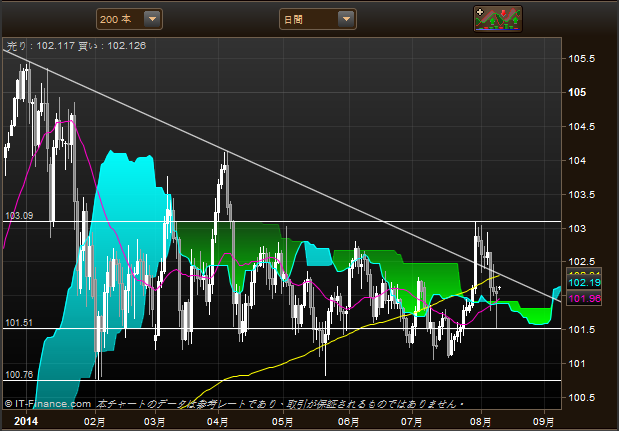Click the magenta 101.98 price tag
Image resolution: width=619 pixels, height=431 pixels.
(x=584, y=298)
